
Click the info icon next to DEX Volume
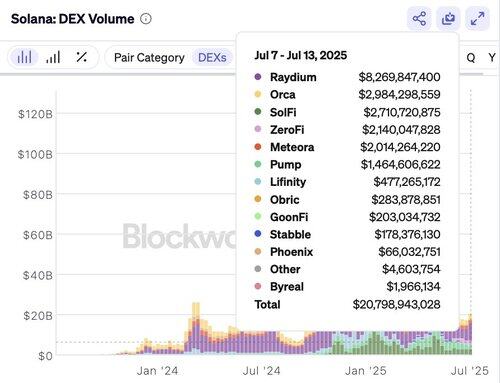point(146,19)
